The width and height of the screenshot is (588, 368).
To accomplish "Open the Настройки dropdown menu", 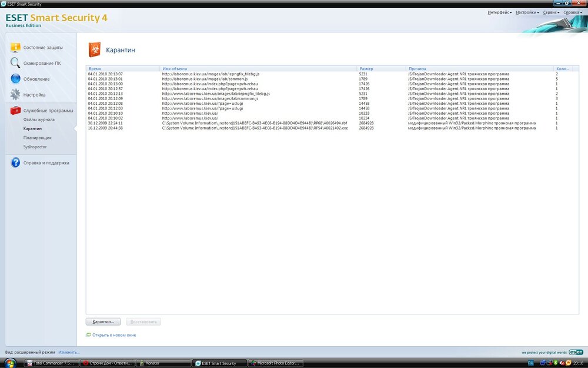I will point(527,12).
